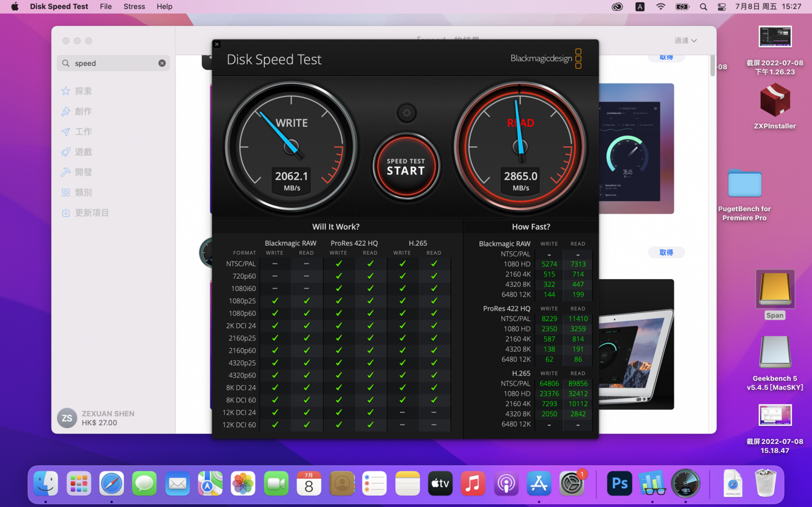Launch Safari from the Dock

(112, 484)
